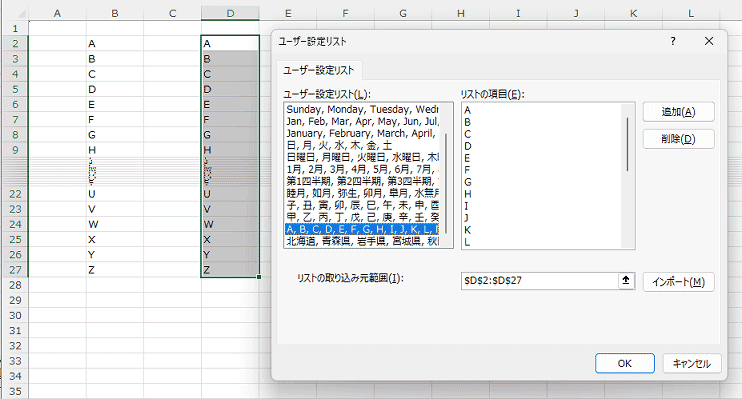Click the collapse dialog range selector icon
This screenshot has width=742, height=399.
click(x=626, y=281)
